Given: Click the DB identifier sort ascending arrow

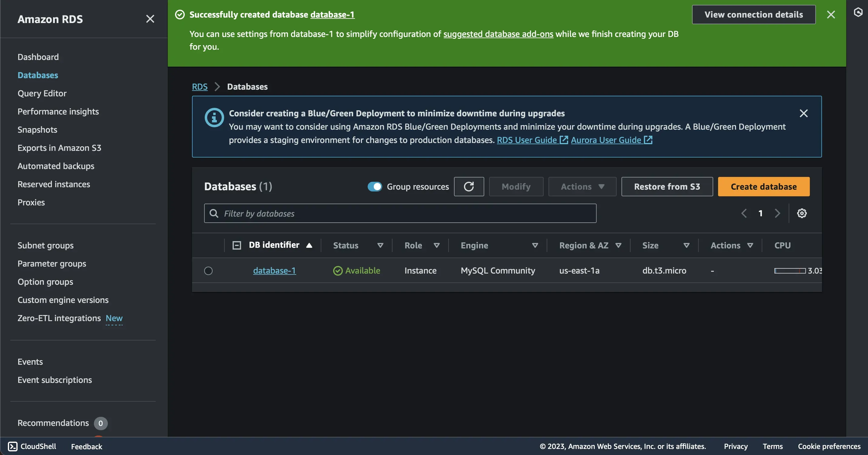Looking at the screenshot, I should pyautogui.click(x=309, y=245).
